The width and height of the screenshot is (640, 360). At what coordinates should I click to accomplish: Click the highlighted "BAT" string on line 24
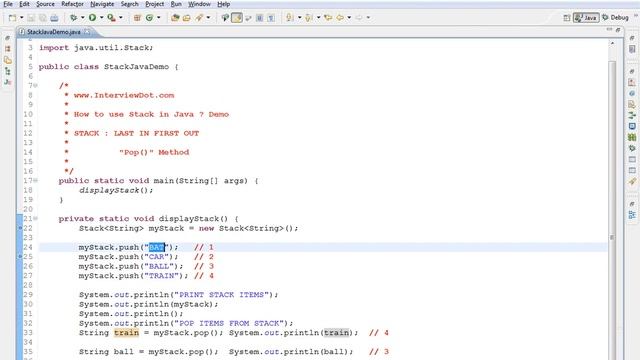pos(157,247)
